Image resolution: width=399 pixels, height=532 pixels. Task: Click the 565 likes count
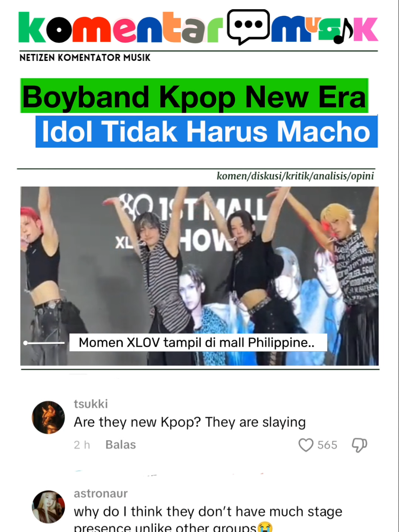point(327,445)
